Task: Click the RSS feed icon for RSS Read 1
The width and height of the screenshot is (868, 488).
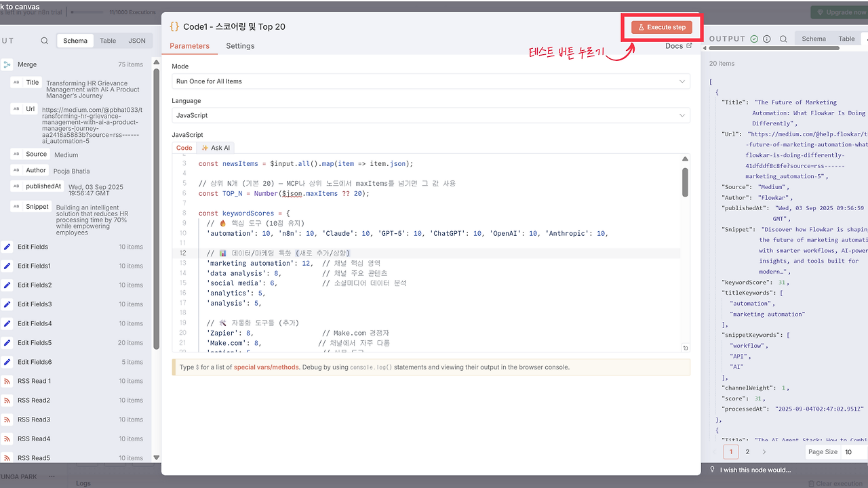Action: pos(7,381)
